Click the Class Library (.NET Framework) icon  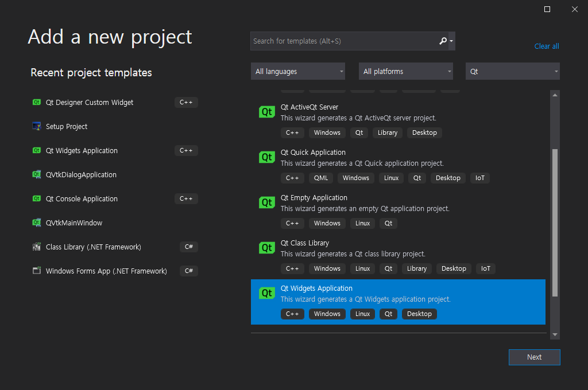pyautogui.click(x=36, y=247)
